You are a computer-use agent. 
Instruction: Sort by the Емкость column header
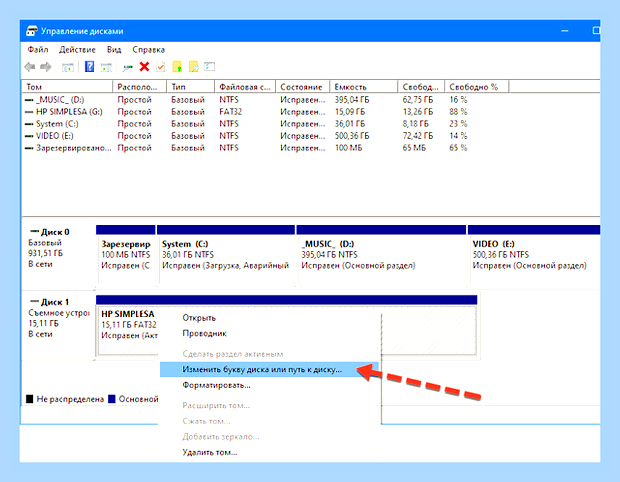pyautogui.click(x=363, y=87)
